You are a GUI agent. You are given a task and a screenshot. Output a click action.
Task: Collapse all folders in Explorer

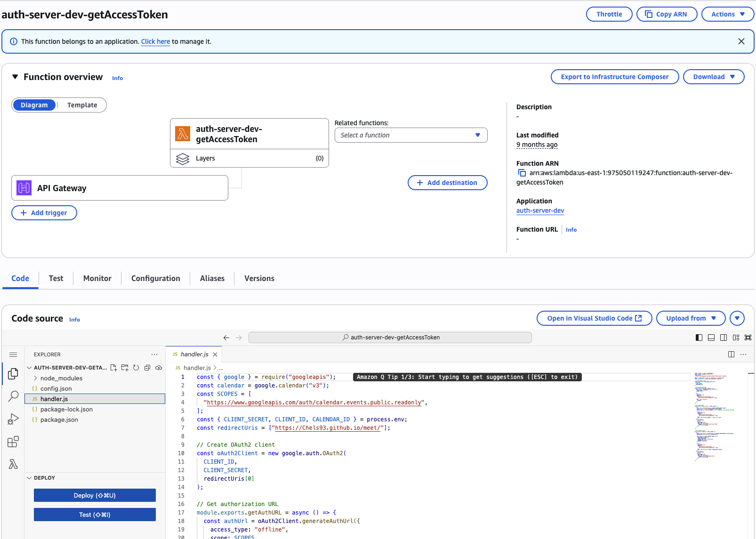147,368
